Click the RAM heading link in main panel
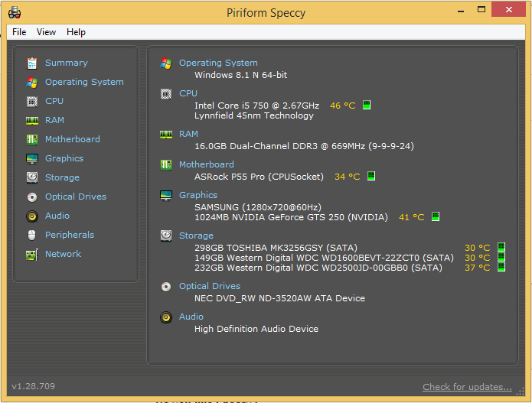This screenshot has height=403, width=532. pyautogui.click(x=188, y=135)
